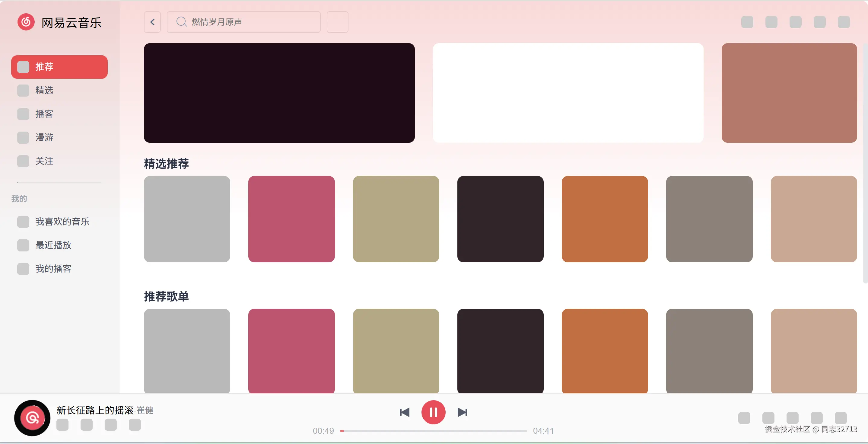Open the dark banner at top

pos(279,93)
